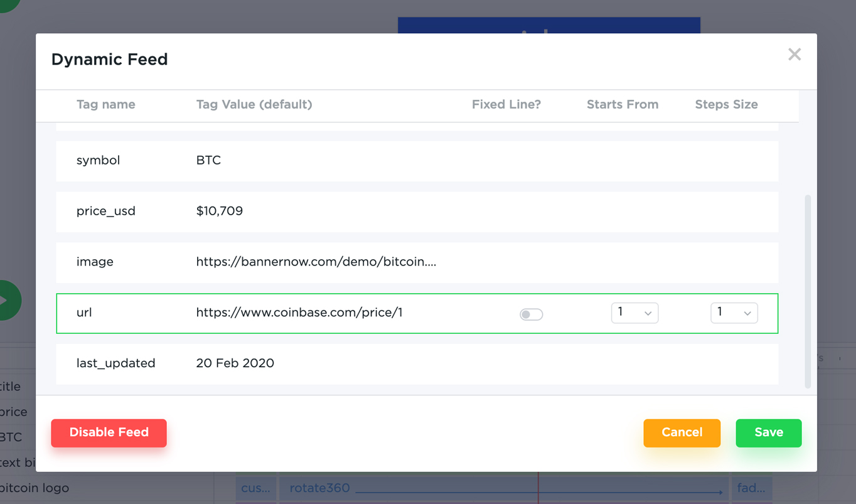Click the Tag name column header
The height and width of the screenshot is (504, 856).
(x=105, y=105)
